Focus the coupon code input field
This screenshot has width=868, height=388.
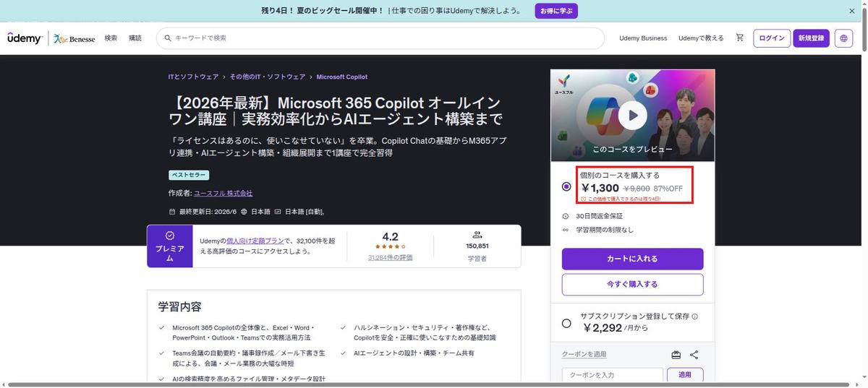click(x=613, y=375)
